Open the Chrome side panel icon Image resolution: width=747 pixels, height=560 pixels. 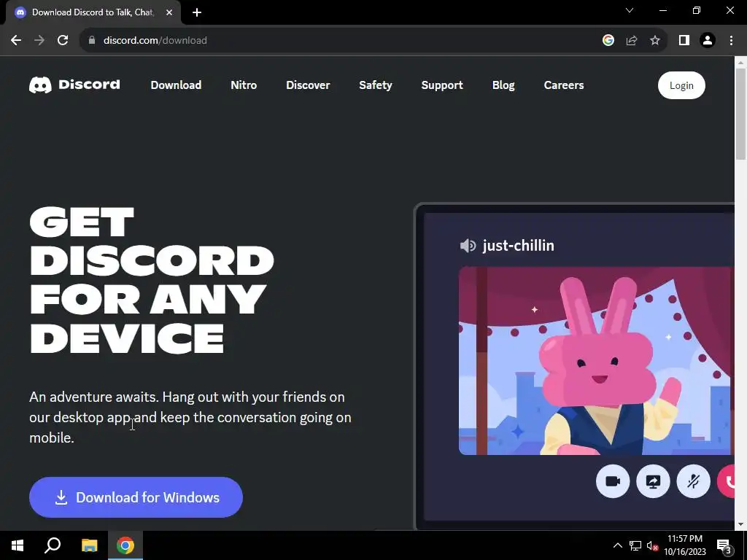(x=684, y=41)
